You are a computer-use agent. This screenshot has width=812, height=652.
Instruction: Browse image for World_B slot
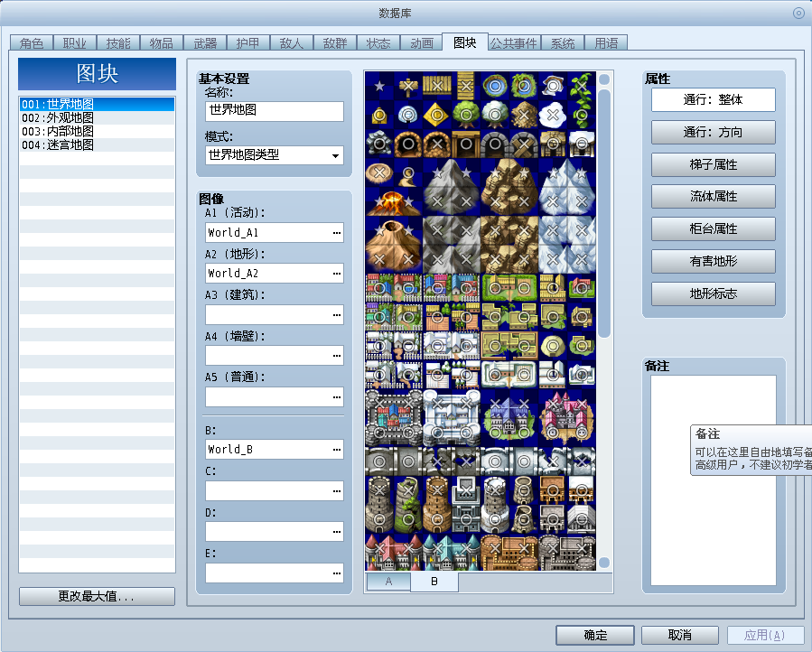pos(337,450)
